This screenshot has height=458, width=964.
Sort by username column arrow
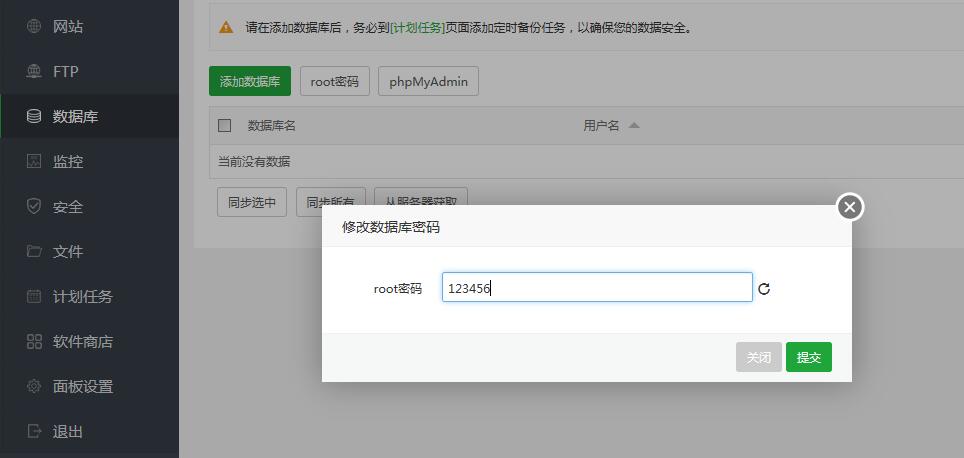click(x=634, y=126)
